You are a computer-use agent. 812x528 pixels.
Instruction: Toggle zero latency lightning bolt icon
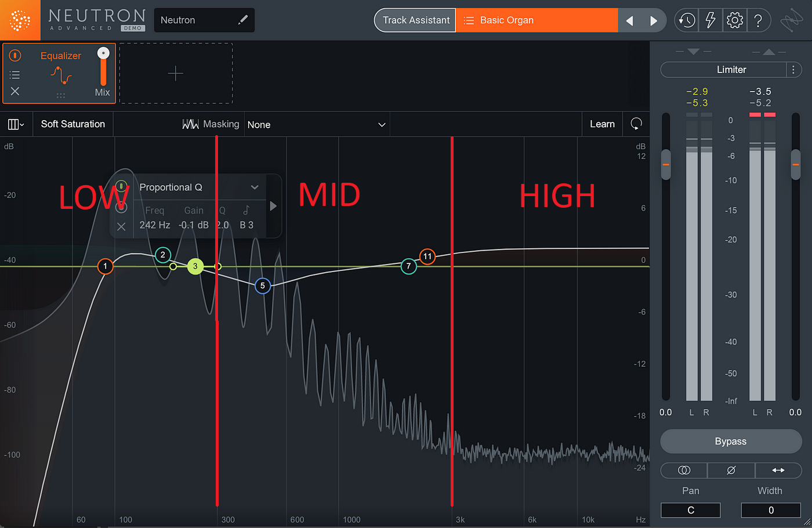[710, 20]
